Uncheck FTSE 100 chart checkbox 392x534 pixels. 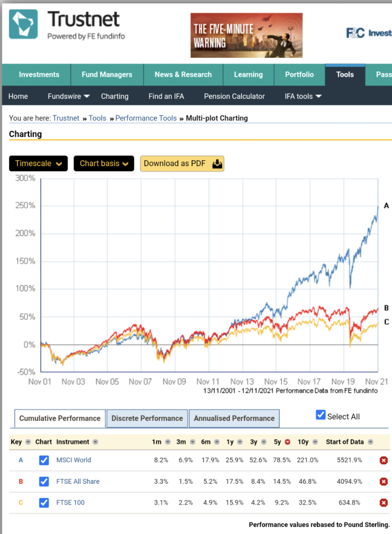(44, 502)
